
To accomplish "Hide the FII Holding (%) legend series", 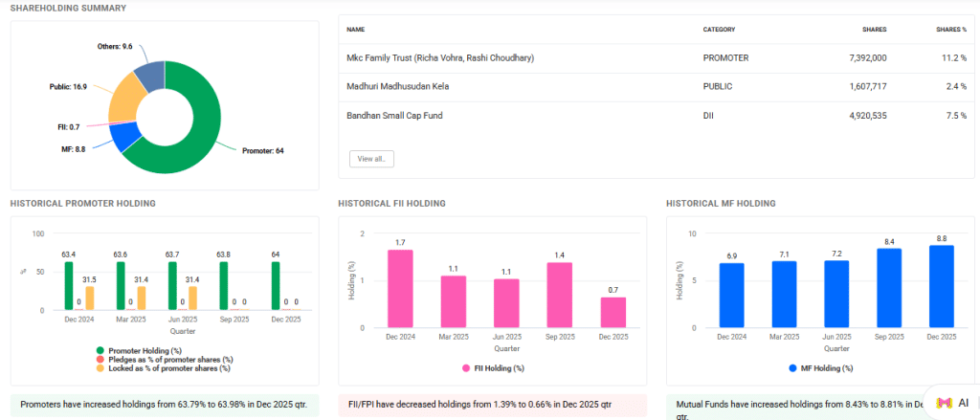I will point(492,367).
